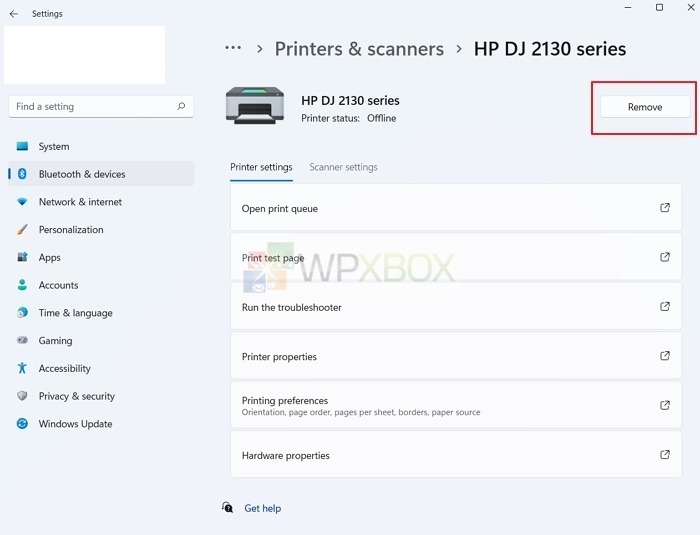Image resolution: width=700 pixels, height=535 pixels.
Task: Click the Offline printer status text
Action: [x=382, y=118]
